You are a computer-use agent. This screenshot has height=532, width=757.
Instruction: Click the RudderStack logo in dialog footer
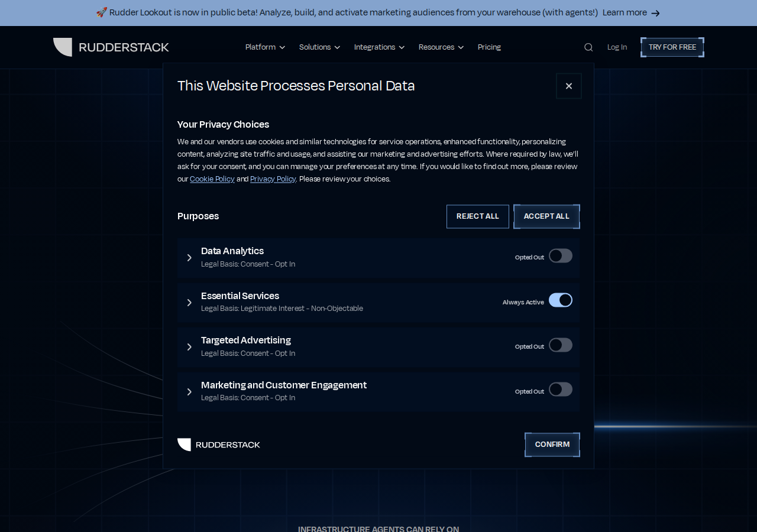(219, 445)
